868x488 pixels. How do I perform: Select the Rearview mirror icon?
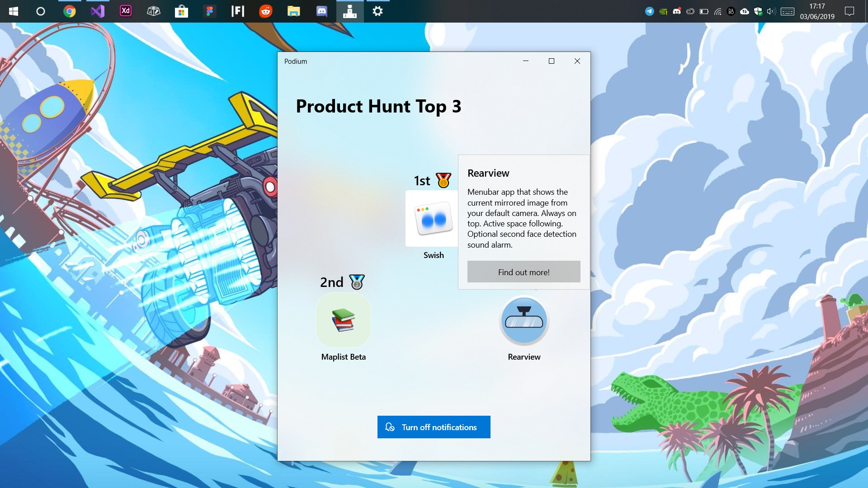(524, 321)
